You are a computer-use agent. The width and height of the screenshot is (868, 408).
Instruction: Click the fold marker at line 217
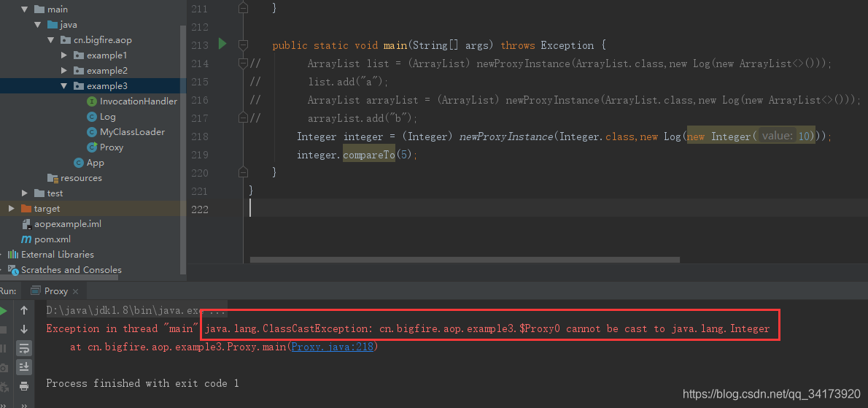[242, 118]
